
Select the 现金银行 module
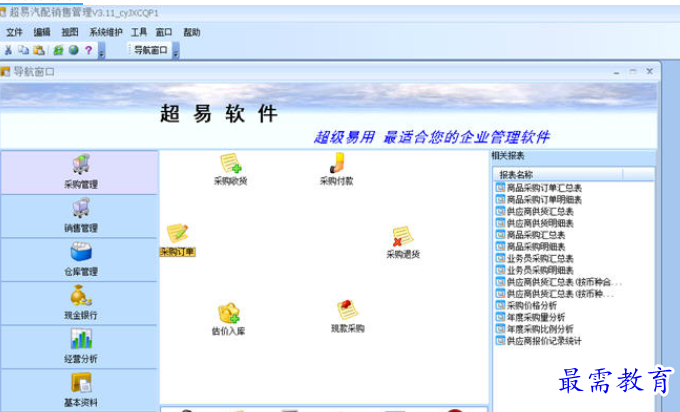click(x=79, y=303)
